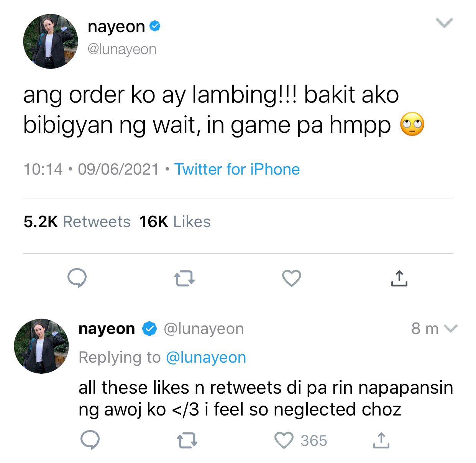Open the Twitter for iPhone link

coord(237,169)
